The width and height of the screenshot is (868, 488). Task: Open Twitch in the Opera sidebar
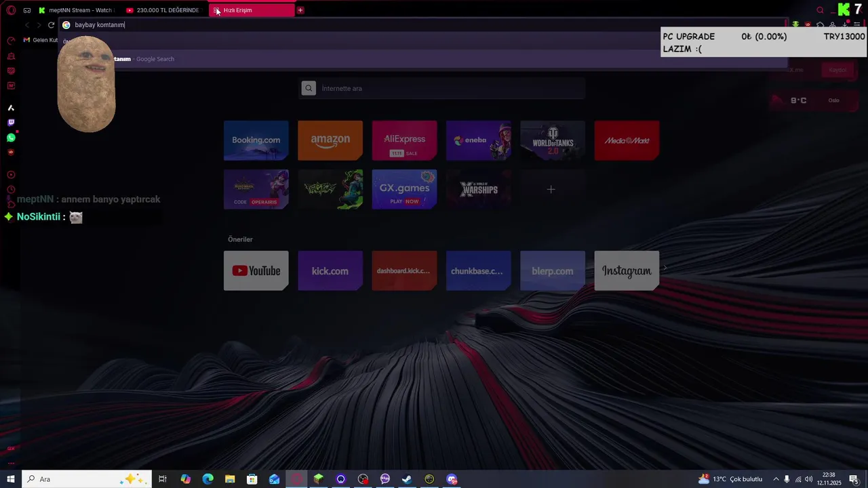click(x=11, y=123)
